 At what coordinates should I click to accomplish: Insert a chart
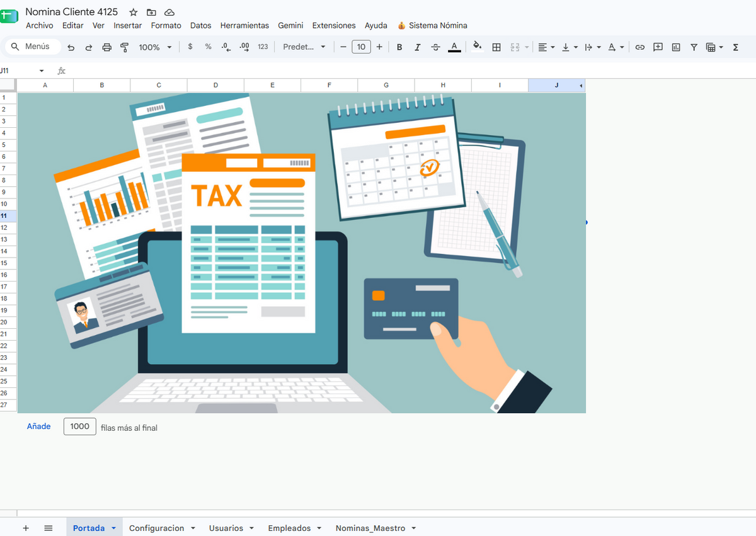(676, 47)
